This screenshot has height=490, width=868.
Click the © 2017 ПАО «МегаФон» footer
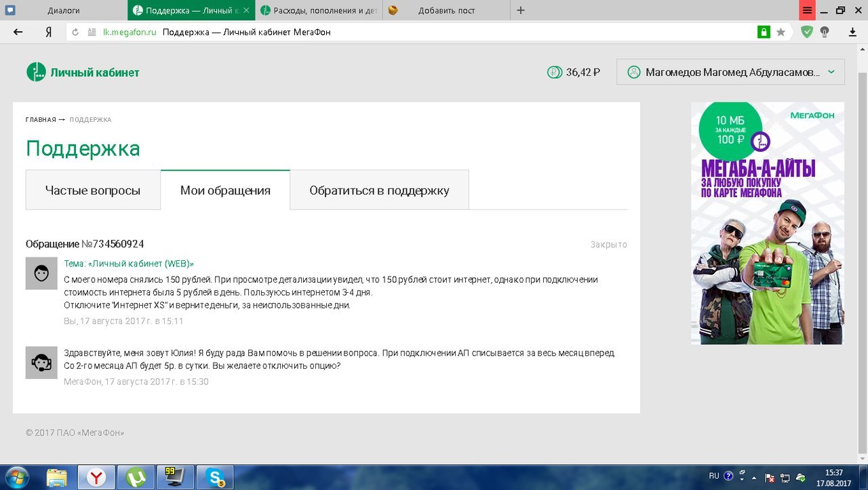tap(75, 432)
